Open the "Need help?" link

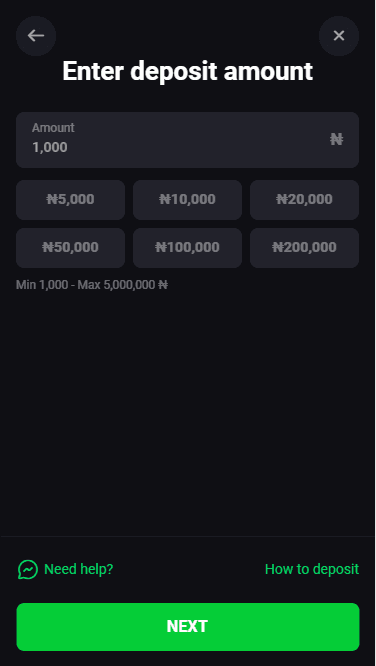click(x=79, y=569)
